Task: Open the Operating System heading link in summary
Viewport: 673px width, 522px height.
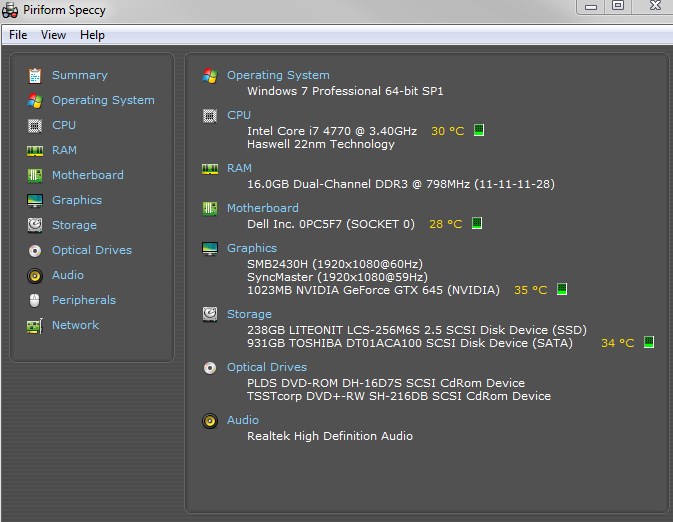Action: pyautogui.click(x=278, y=76)
